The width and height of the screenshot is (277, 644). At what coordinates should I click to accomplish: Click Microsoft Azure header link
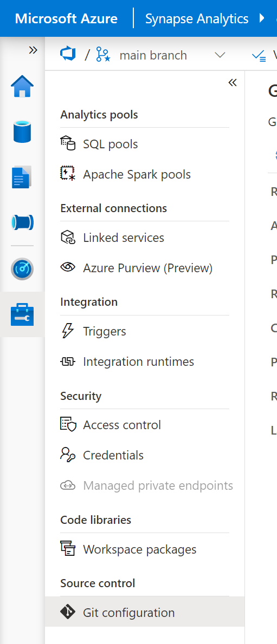tap(66, 18)
